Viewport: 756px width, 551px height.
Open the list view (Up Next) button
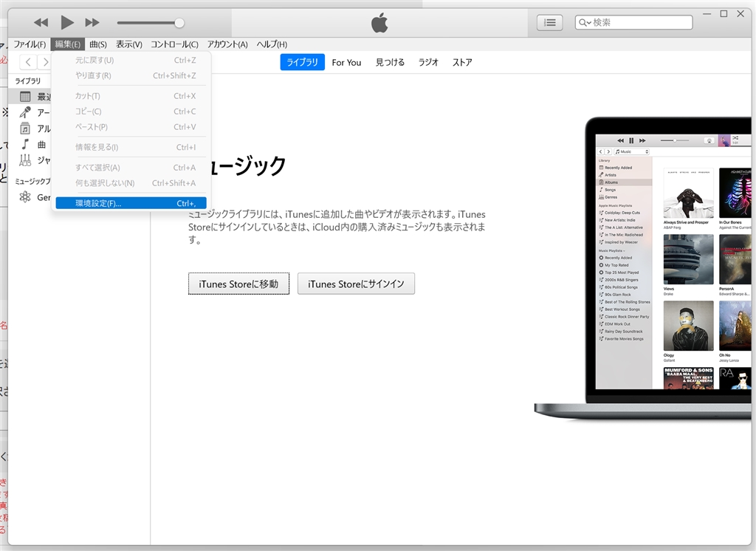click(549, 22)
